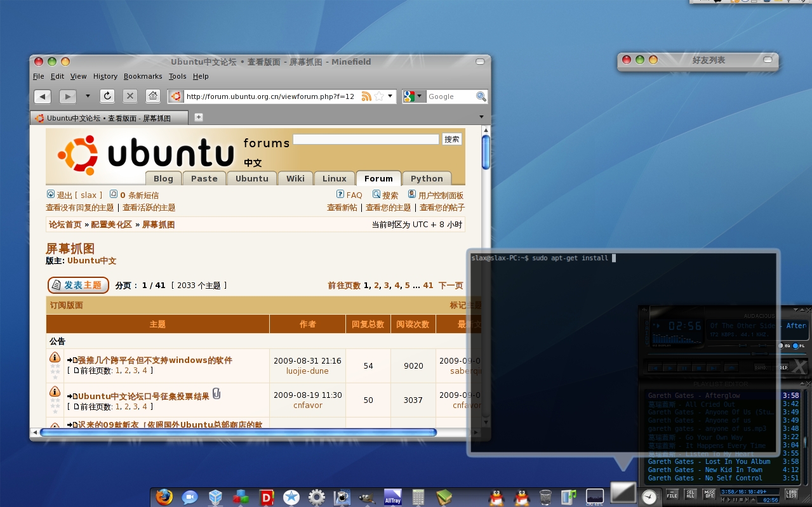Open the File menu in Minefield

tap(39, 76)
